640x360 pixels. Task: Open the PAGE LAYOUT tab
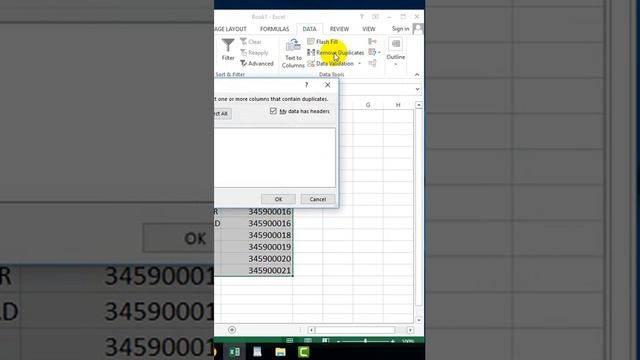coord(231,29)
